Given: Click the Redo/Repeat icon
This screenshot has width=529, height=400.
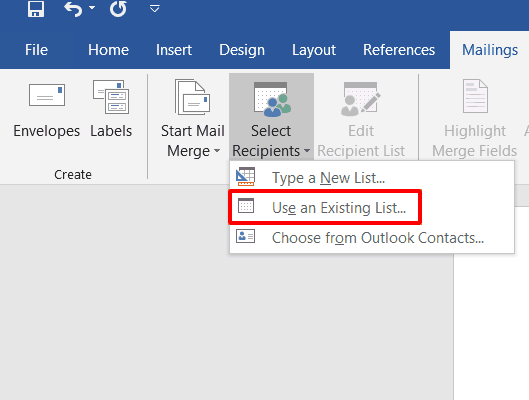Looking at the screenshot, I should (x=118, y=9).
